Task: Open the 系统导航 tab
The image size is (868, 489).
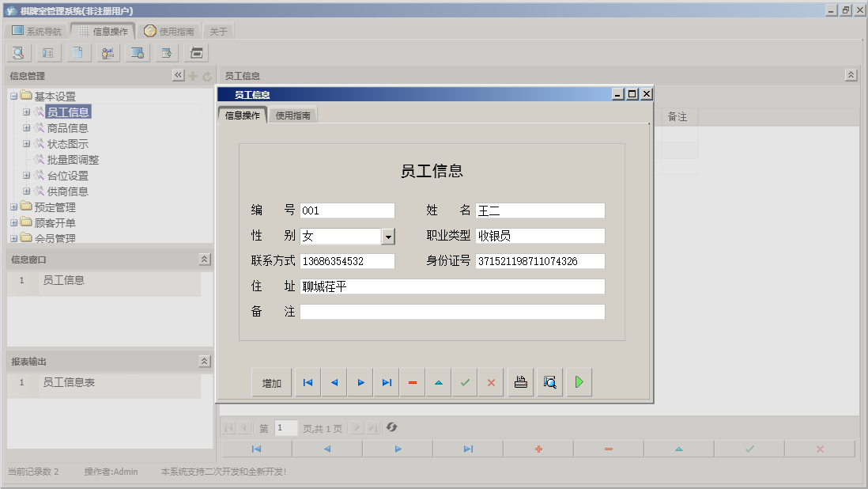Action: pyautogui.click(x=39, y=30)
